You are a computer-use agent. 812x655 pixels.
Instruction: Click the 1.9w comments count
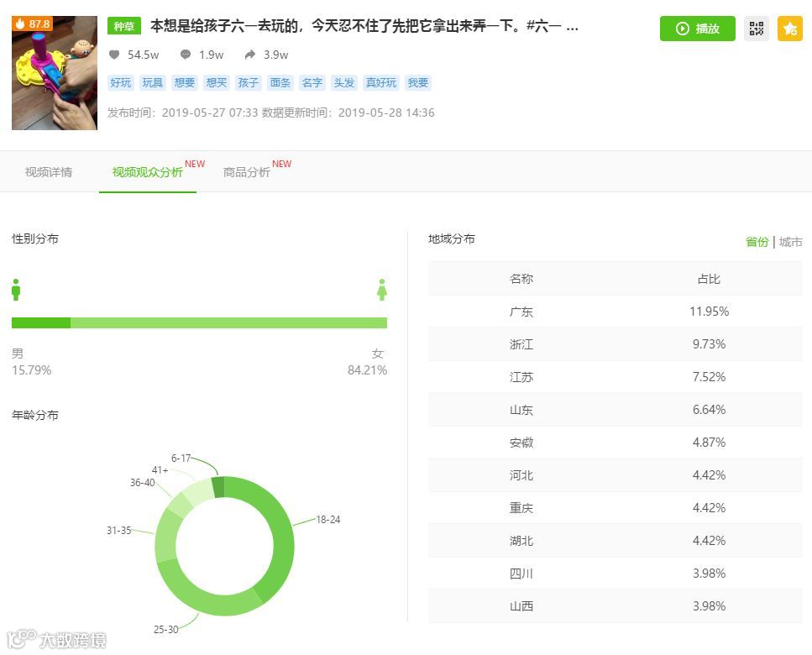pos(212,55)
